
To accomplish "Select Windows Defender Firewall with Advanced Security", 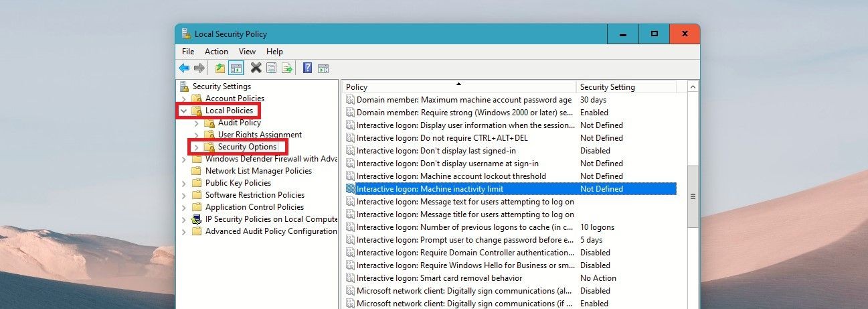I will tap(271, 159).
